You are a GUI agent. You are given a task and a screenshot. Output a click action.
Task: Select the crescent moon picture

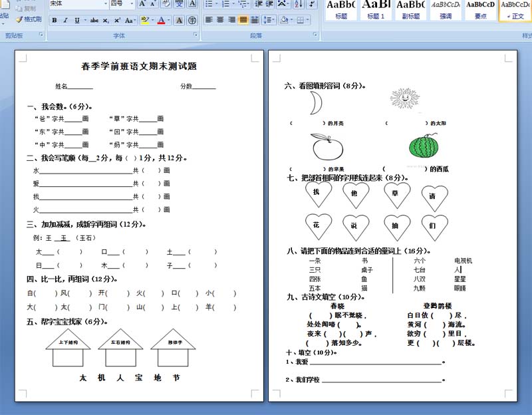pos(317,103)
